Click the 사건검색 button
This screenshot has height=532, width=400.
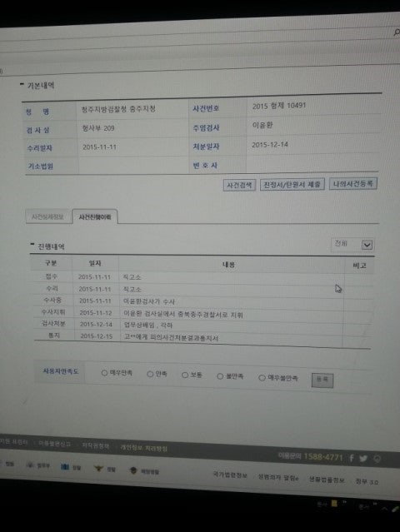[239, 186]
